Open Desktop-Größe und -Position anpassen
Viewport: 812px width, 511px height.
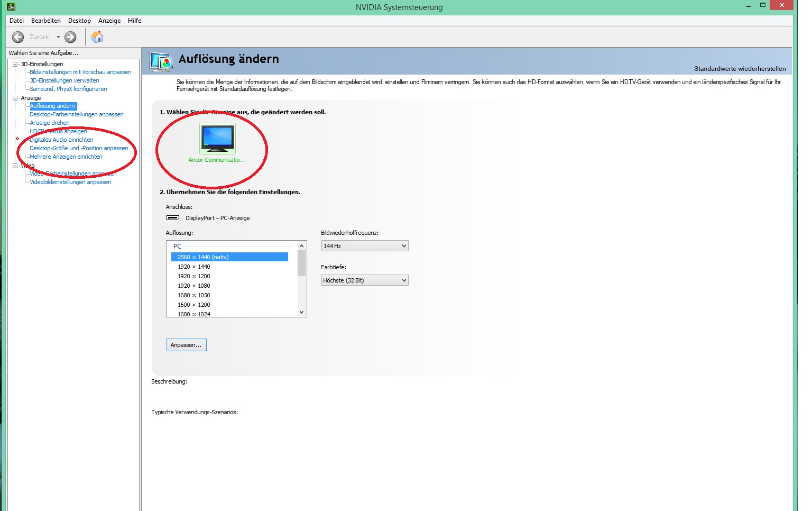click(x=79, y=148)
